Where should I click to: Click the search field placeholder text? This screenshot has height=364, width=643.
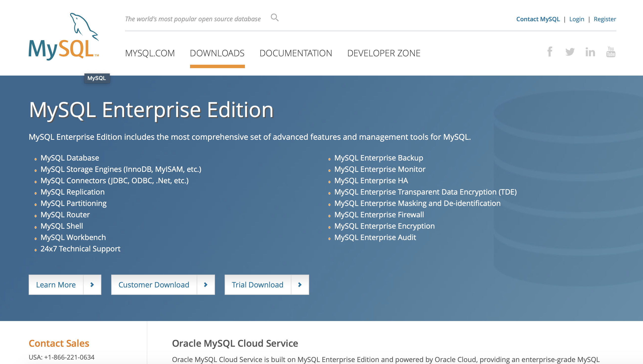[x=193, y=19]
